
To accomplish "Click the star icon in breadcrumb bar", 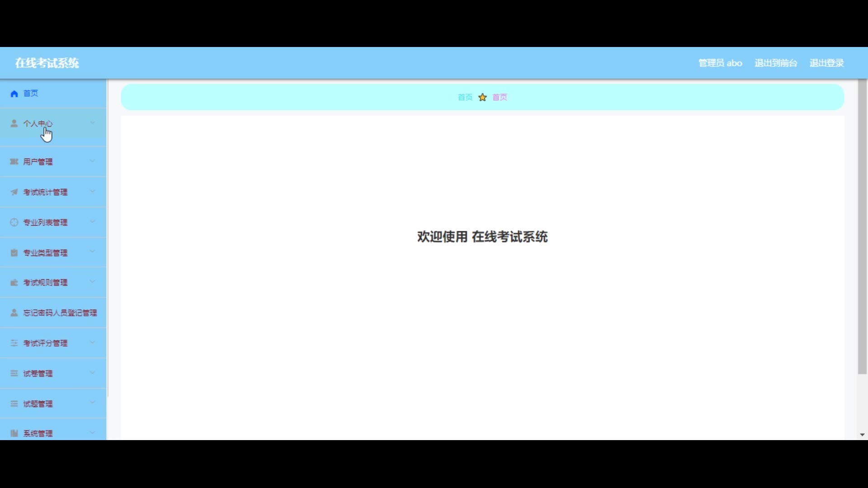I will click(483, 97).
